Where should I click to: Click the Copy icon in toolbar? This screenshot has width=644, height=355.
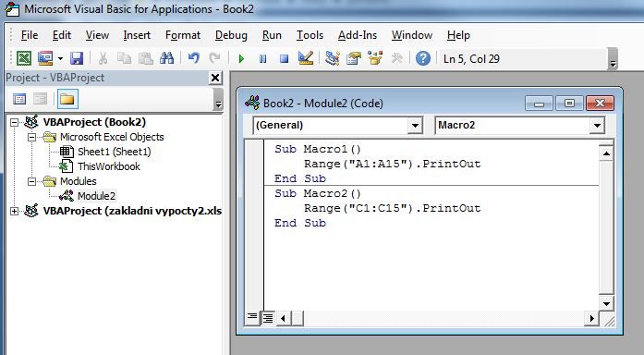124,58
